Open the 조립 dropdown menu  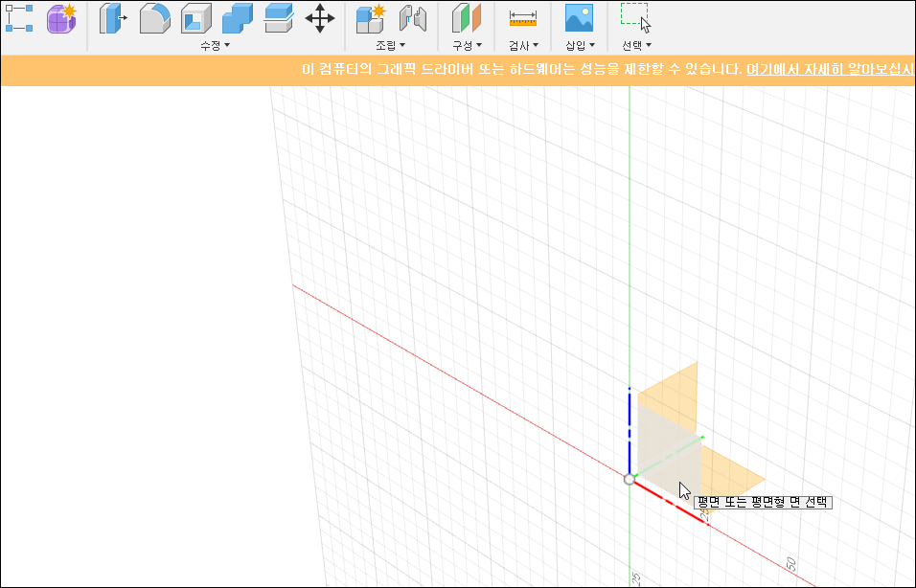tap(390, 45)
